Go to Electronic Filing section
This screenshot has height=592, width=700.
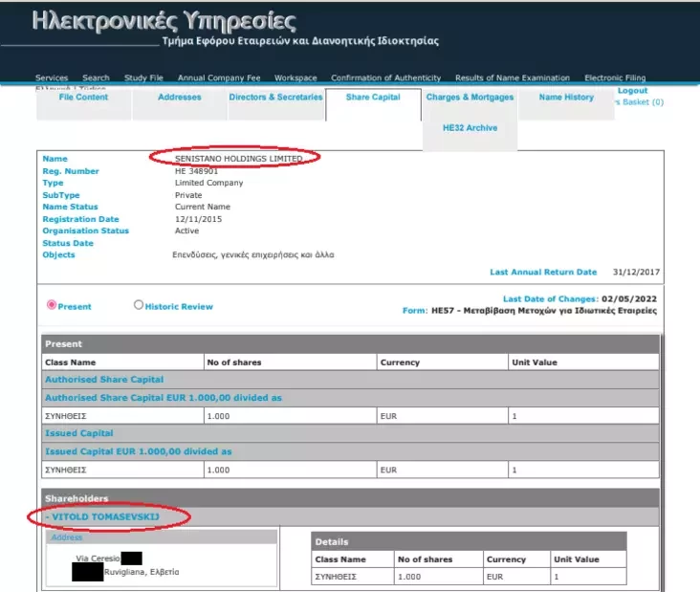coord(615,77)
